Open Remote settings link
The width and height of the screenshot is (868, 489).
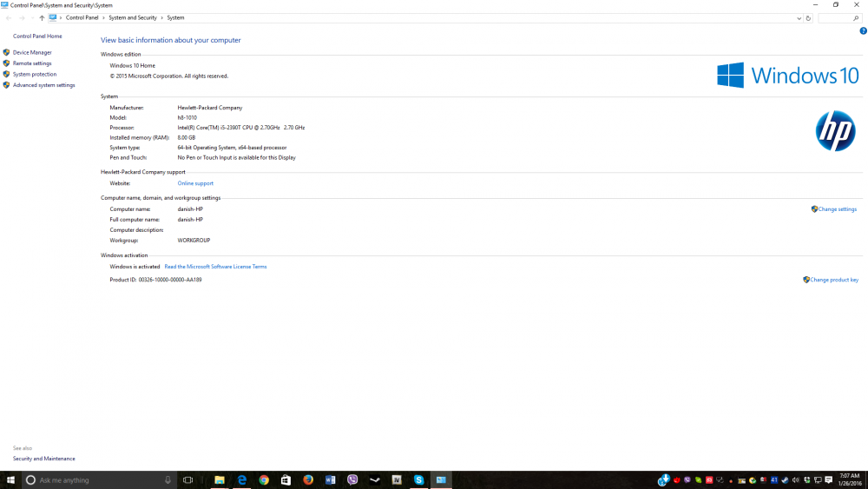(x=32, y=63)
